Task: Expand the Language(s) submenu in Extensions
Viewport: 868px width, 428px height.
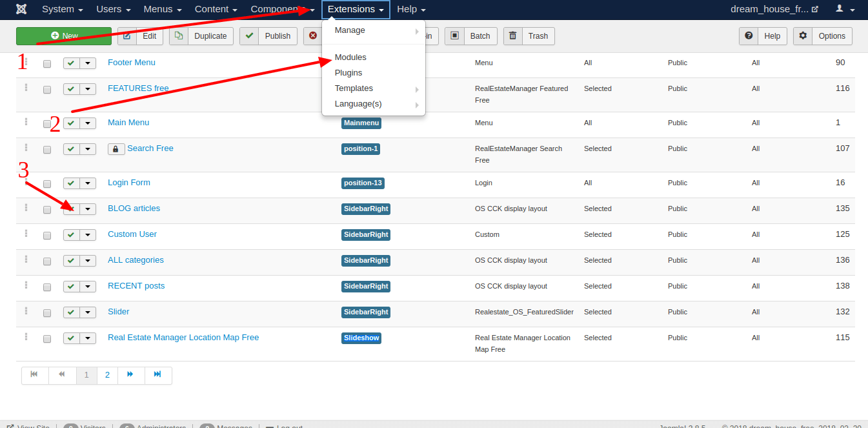Action: coord(374,104)
